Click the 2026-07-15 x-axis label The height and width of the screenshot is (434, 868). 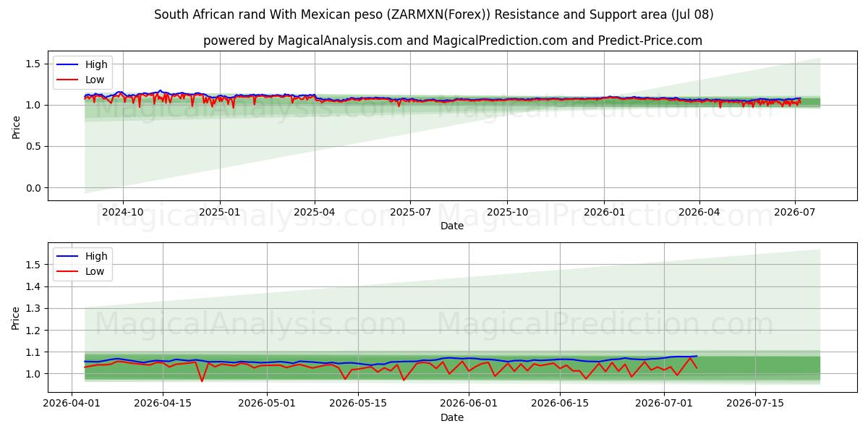(755, 404)
